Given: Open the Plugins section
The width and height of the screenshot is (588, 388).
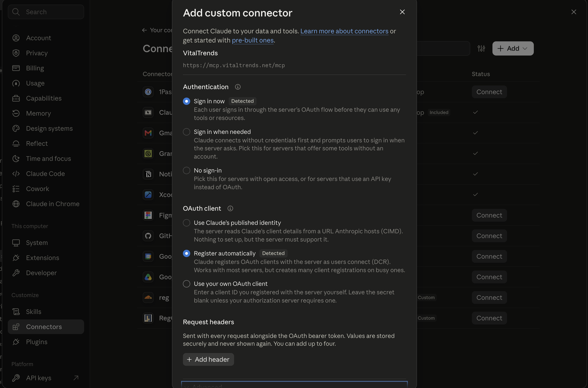Looking at the screenshot, I should click(x=46, y=342).
